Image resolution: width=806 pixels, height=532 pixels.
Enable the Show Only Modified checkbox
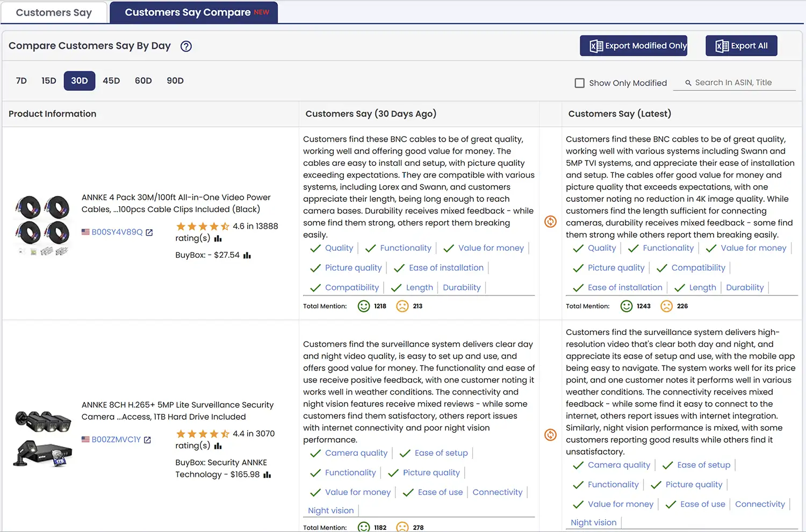pyautogui.click(x=579, y=83)
